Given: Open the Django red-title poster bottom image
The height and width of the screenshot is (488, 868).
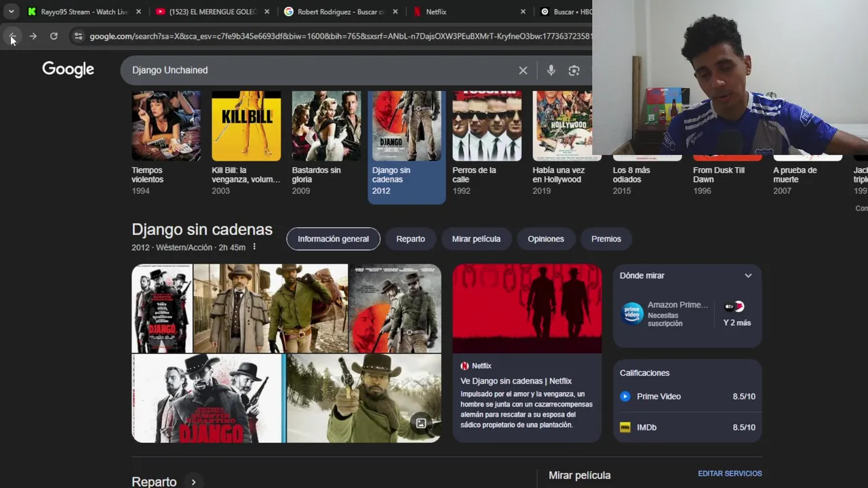Looking at the screenshot, I should (x=208, y=399).
